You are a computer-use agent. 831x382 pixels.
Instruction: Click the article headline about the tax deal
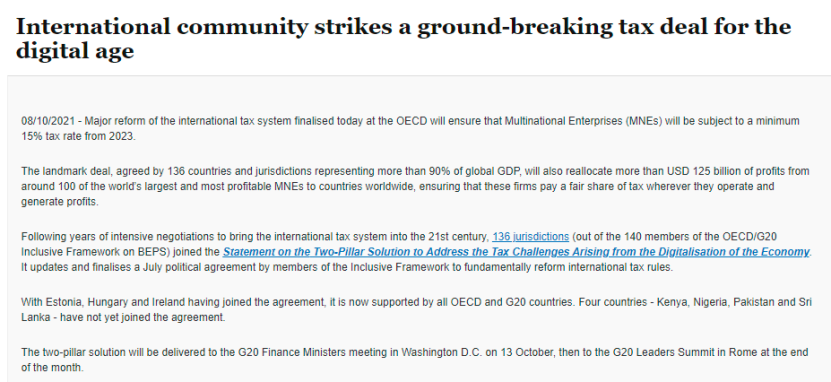(403, 39)
